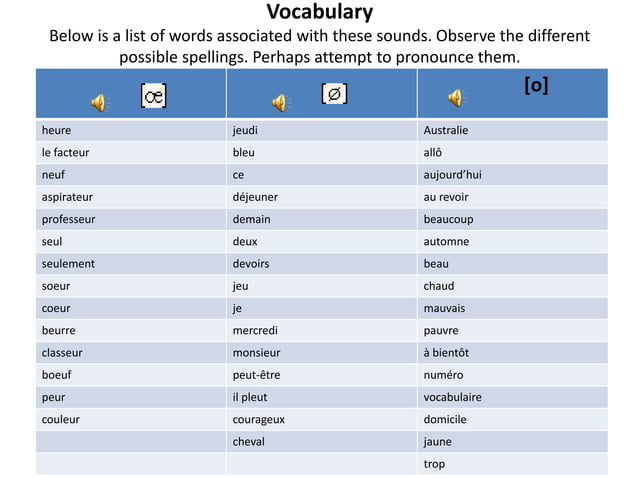Select the [o] header label
This screenshot has height=478, width=638.
536,85
